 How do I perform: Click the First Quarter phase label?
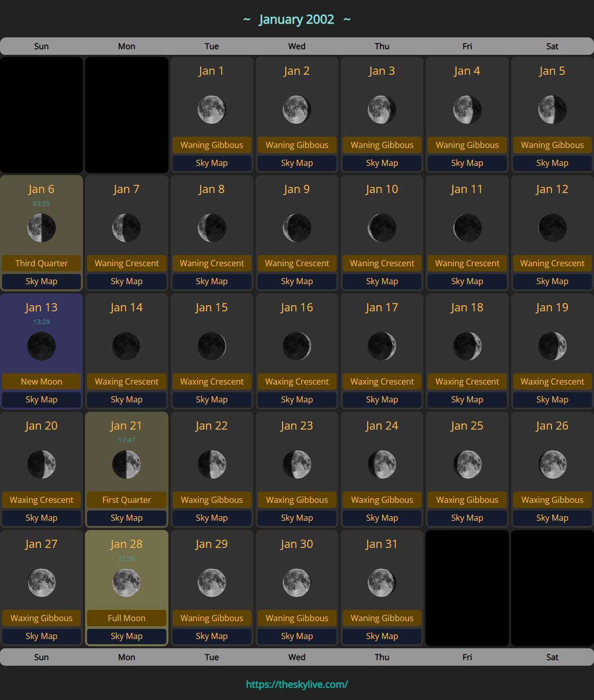(x=126, y=500)
